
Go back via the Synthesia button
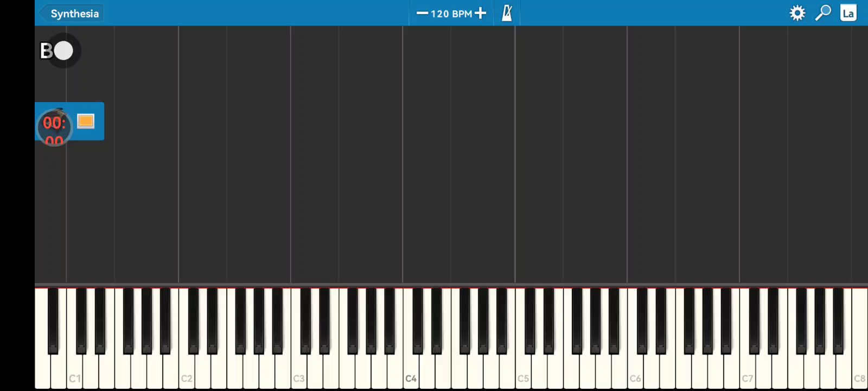pos(71,13)
